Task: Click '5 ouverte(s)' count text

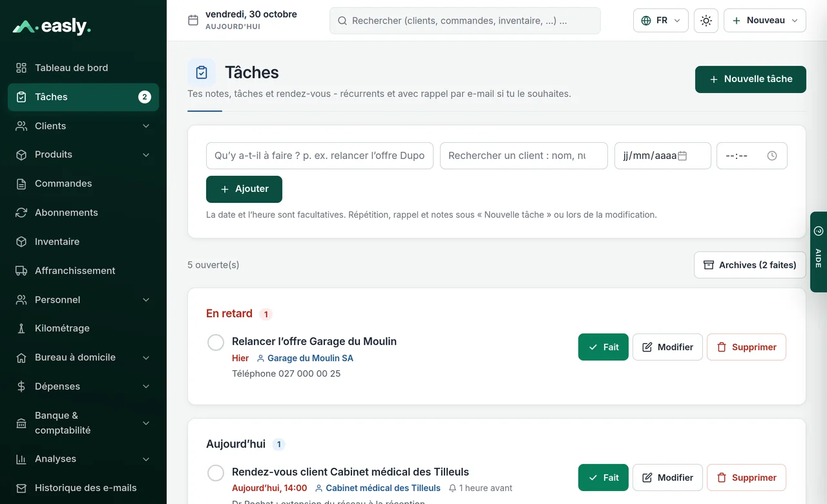Action: click(x=213, y=265)
